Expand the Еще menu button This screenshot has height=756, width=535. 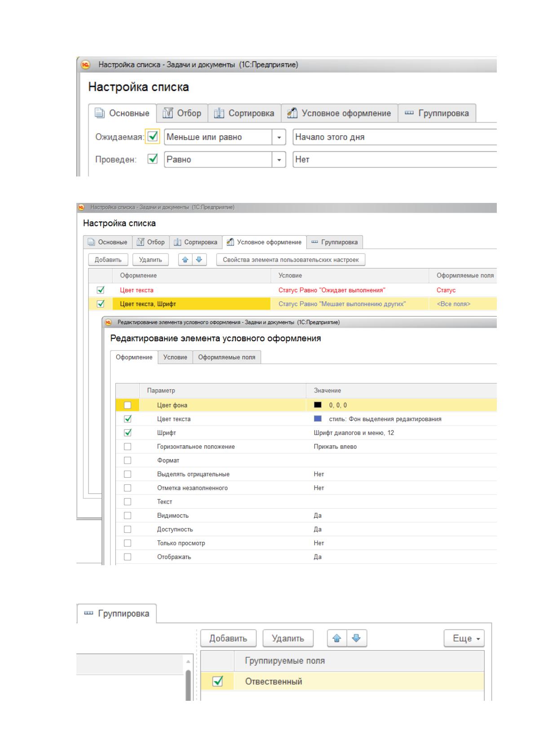464,638
